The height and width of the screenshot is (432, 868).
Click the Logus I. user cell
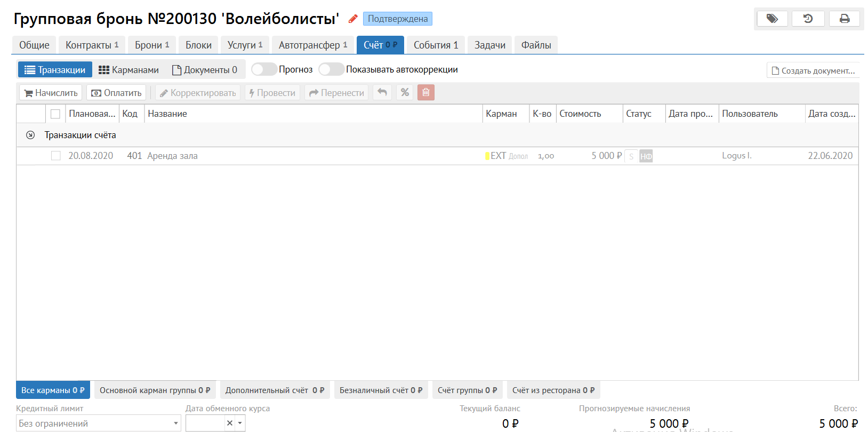(737, 156)
